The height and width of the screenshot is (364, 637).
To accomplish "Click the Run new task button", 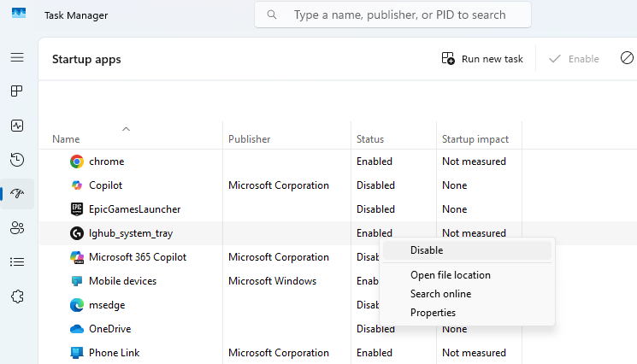I will [x=482, y=59].
